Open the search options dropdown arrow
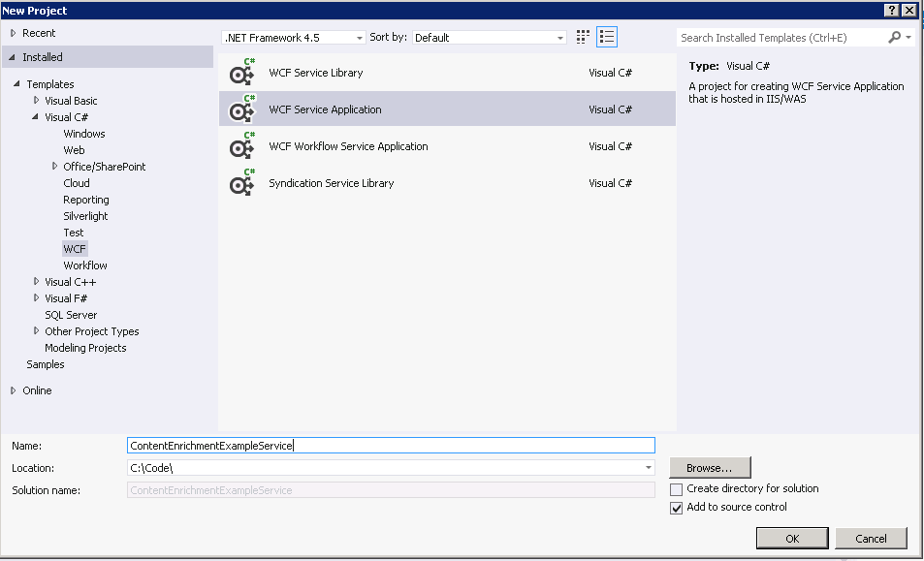The height and width of the screenshot is (561, 924). [908, 37]
